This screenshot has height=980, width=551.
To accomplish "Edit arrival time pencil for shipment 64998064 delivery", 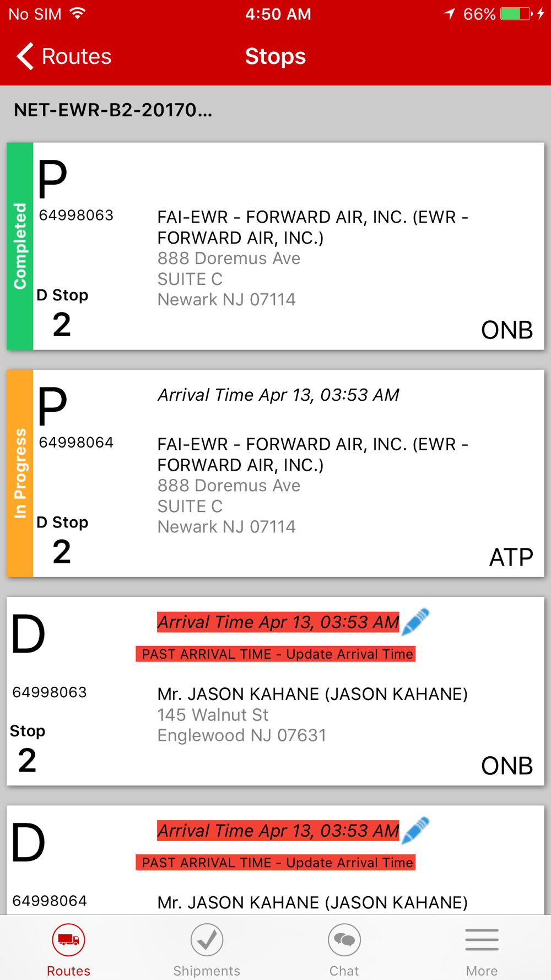I will 415,830.
